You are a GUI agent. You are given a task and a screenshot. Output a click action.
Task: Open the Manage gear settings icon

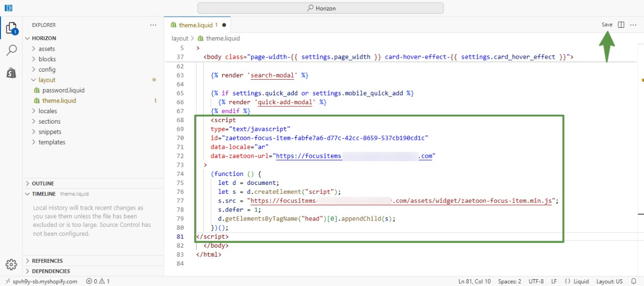click(11, 265)
